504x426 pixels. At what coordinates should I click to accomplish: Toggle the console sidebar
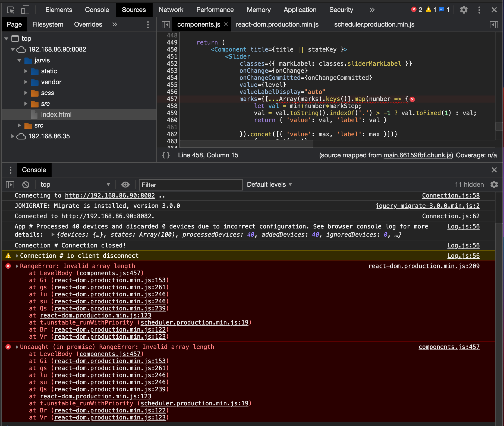(10, 185)
